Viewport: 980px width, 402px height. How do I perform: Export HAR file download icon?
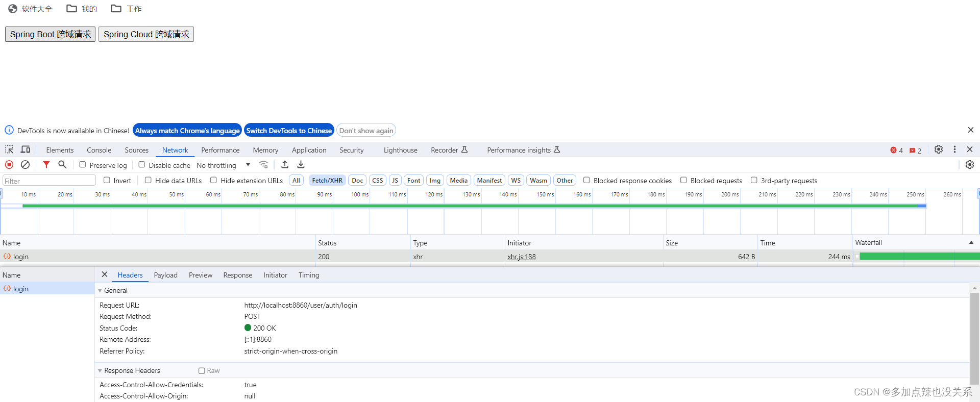point(301,164)
